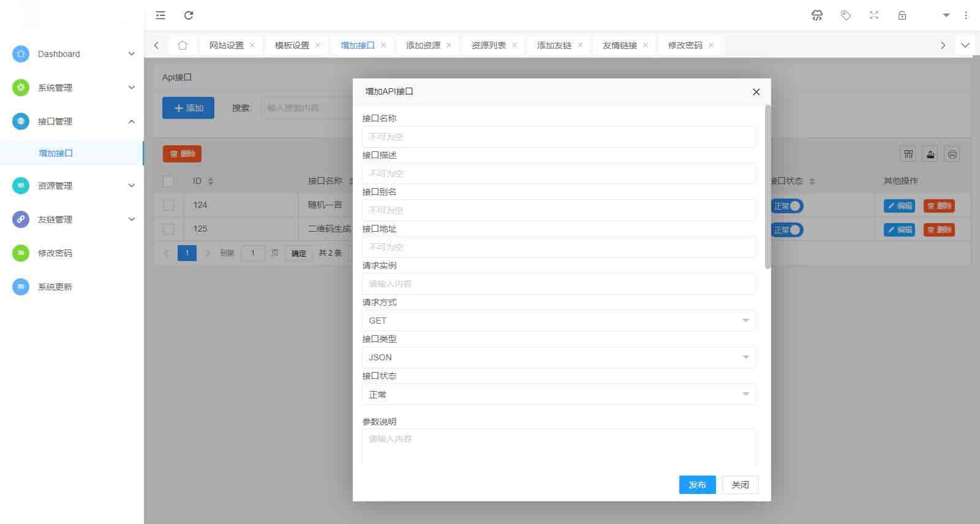The width and height of the screenshot is (980, 524).
Task: Click the 关闭 button in dialog
Action: (740, 485)
